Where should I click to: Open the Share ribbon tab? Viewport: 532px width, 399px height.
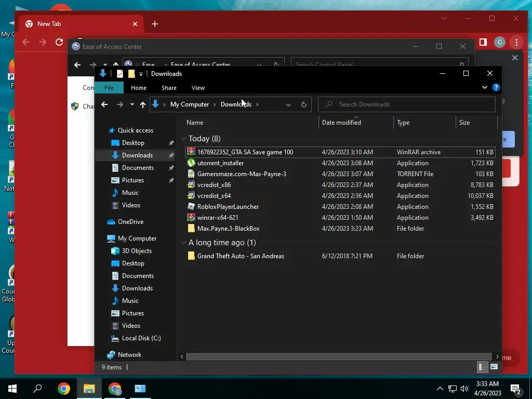click(169, 88)
